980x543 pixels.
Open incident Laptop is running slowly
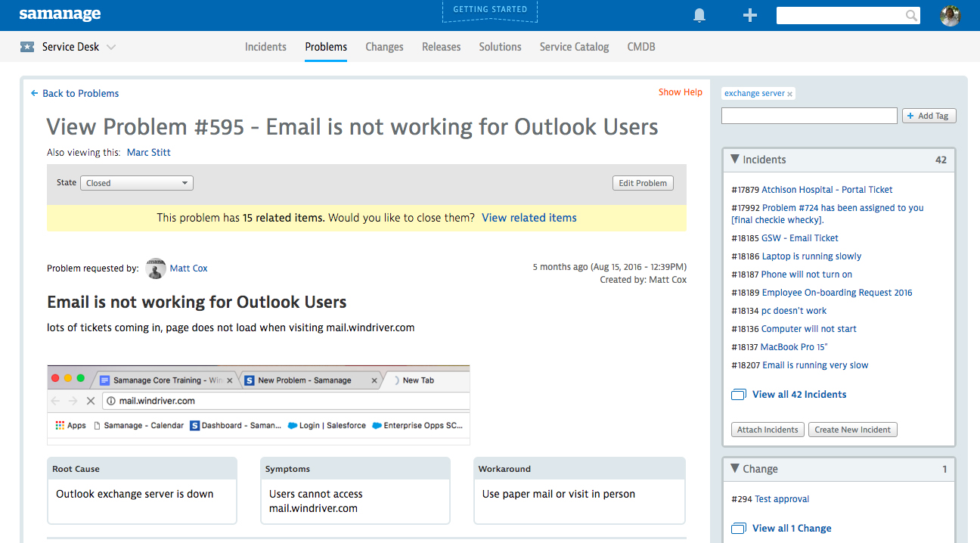tap(811, 256)
